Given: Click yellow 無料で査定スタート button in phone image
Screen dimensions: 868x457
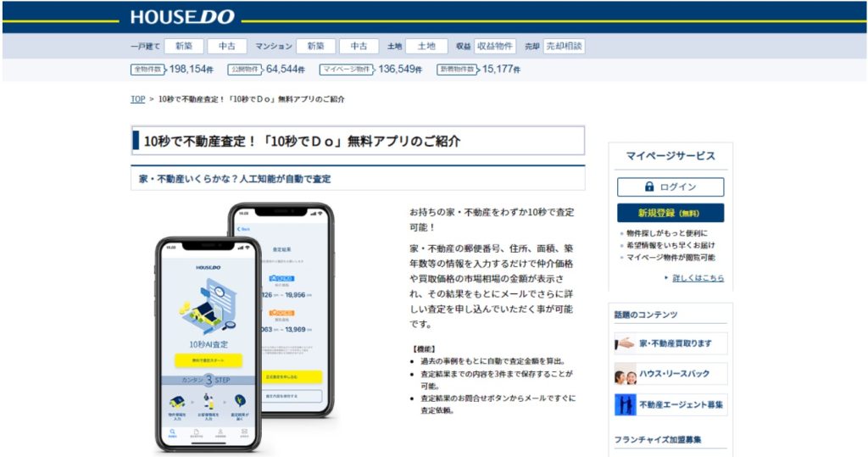Looking at the screenshot, I should pyautogui.click(x=209, y=360).
